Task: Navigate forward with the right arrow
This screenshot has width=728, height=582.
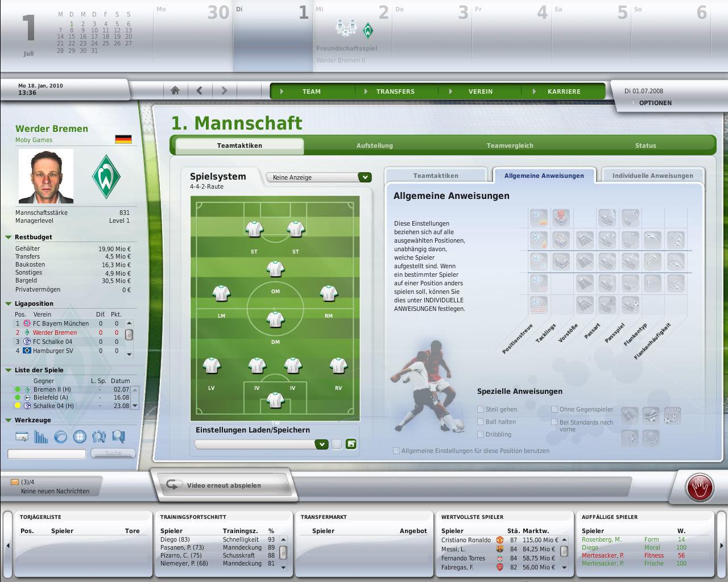Action: pos(224,90)
